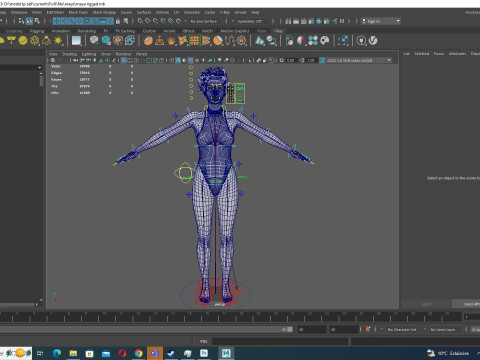Click the white plane shelf icon
Image resolution: width=480 pixels, height=360 pixels.
click(x=76, y=41)
